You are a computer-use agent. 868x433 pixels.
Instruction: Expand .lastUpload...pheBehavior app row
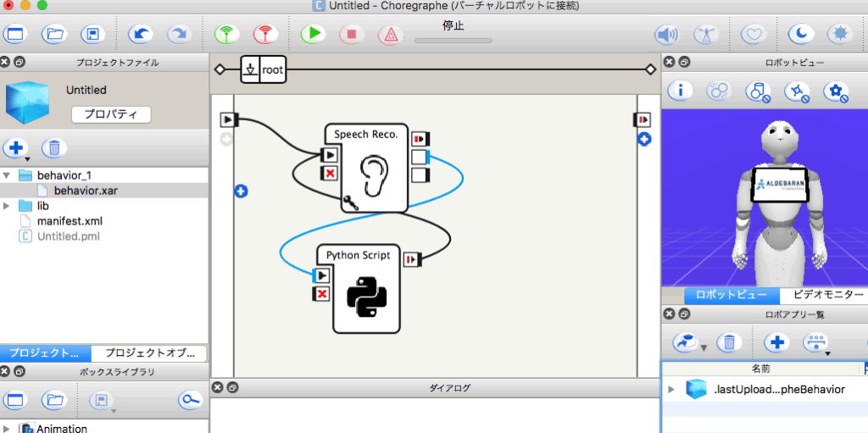(x=671, y=390)
